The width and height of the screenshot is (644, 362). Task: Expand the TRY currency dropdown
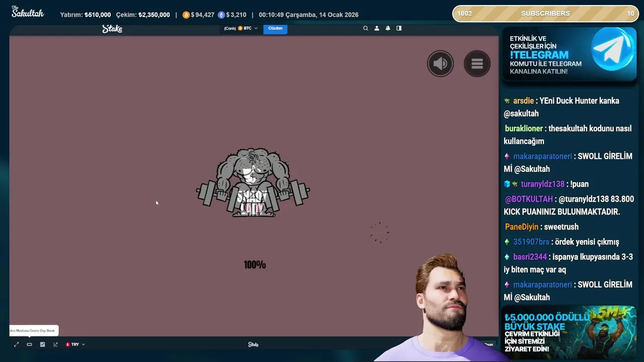coord(75,344)
